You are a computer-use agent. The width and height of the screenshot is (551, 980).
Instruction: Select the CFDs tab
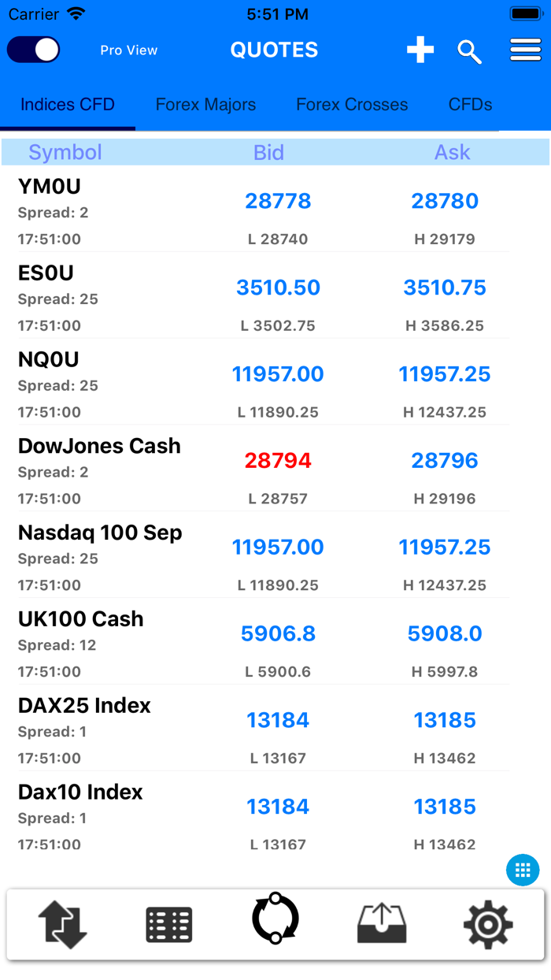(x=470, y=104)
